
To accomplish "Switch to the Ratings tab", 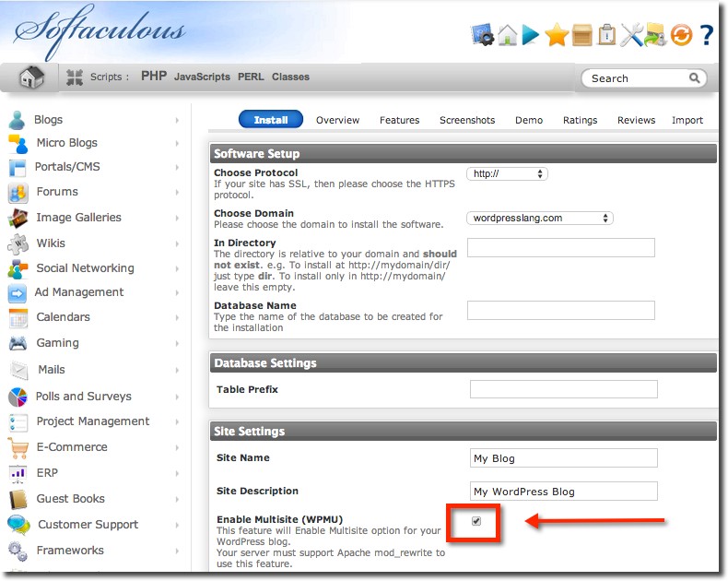I will (x=580, y=121).
